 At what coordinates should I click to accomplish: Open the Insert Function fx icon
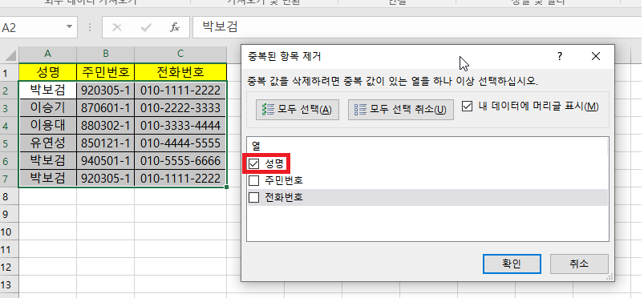click(175, 27)
